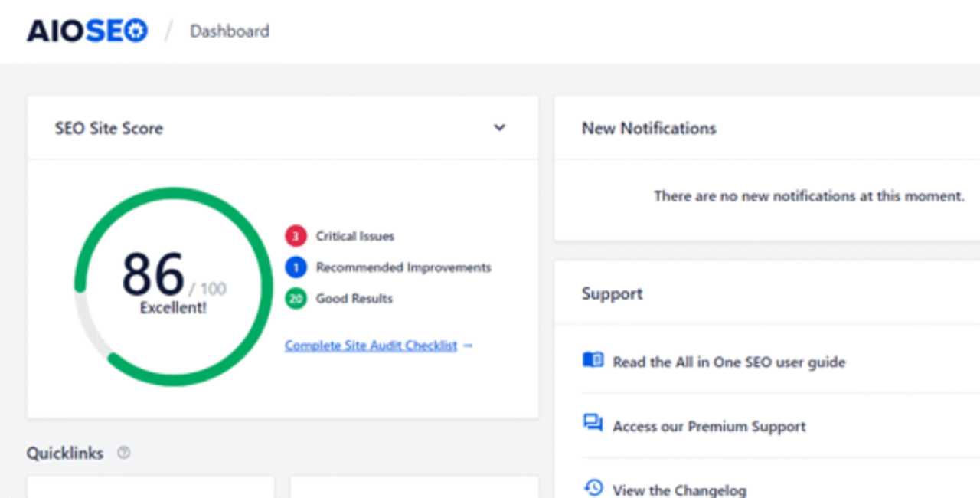Click the AIOSEO logo
980x498 pixels.
coord(87,31)
